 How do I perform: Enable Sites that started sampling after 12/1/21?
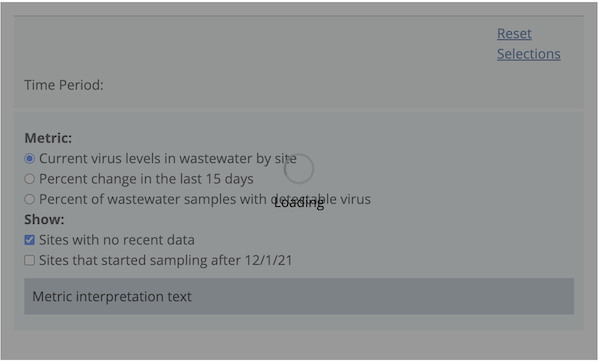[29, 260]
